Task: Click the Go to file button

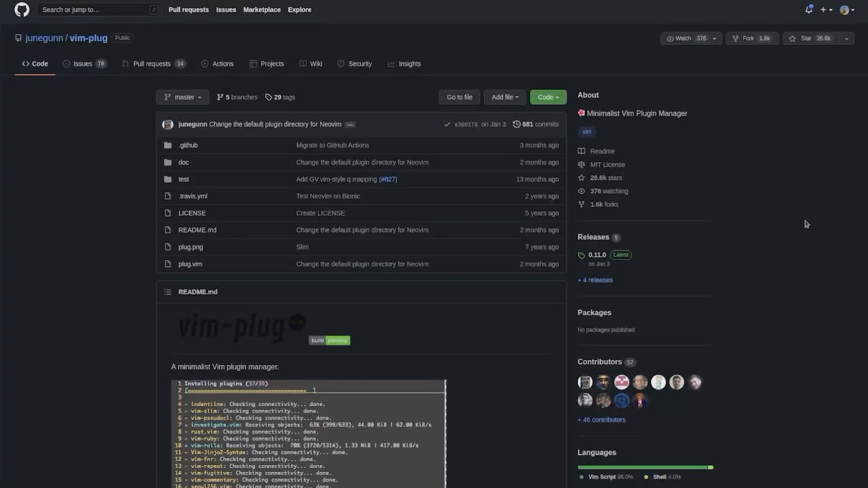Action: pyautogui.click(x=459, y=97)
